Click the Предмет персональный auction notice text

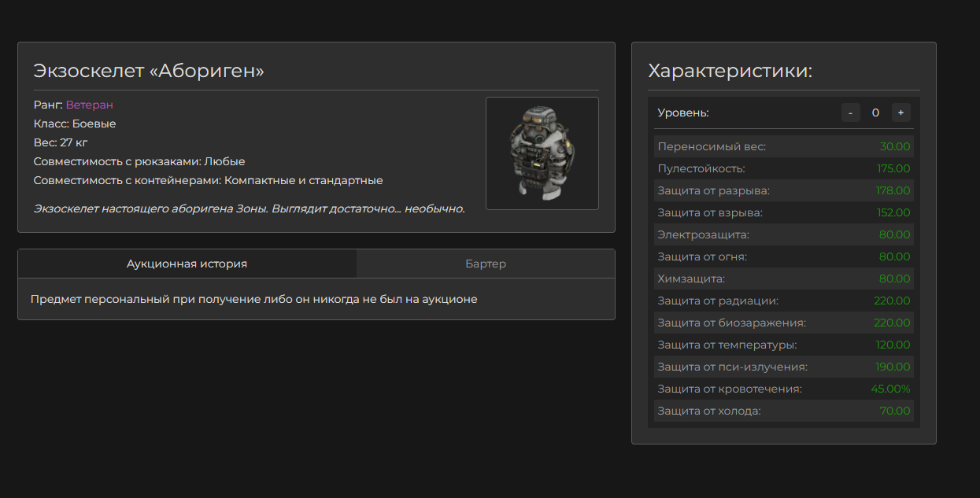[253, 299]
